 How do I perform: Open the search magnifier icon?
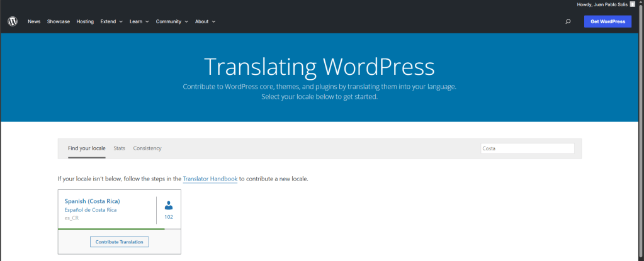568,21
